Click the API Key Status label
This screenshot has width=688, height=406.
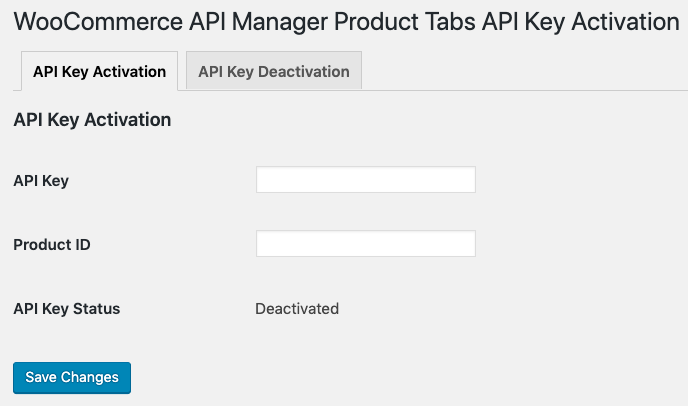click(67, 309)
